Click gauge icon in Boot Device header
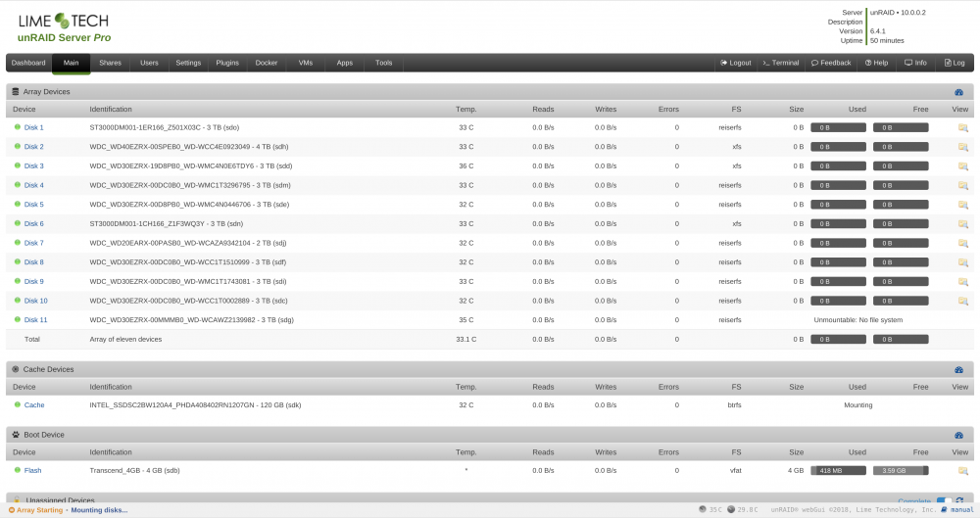 [958, 435]
